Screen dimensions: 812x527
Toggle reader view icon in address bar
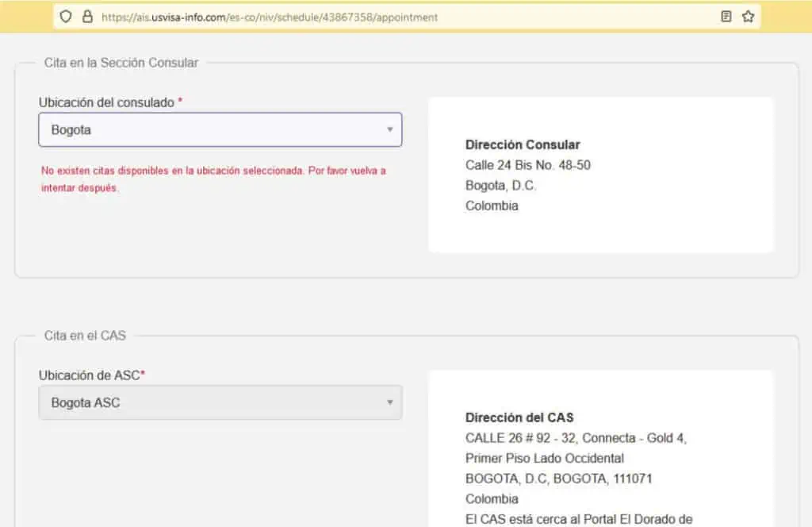(x=726, y=17)
